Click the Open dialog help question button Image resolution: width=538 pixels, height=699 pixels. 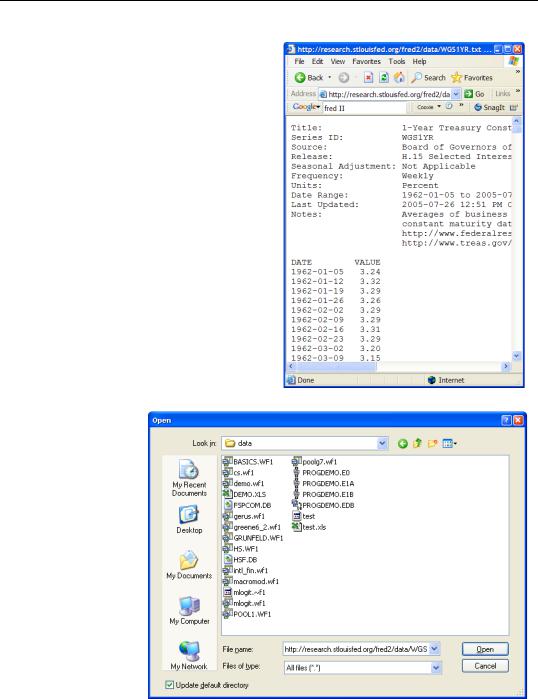[x=506, y=420]
